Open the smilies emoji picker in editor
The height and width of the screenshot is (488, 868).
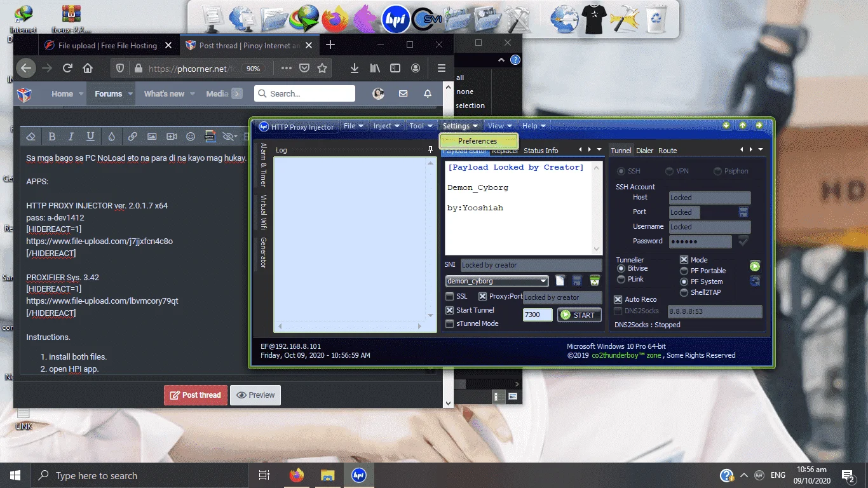(x=191, y=136)
